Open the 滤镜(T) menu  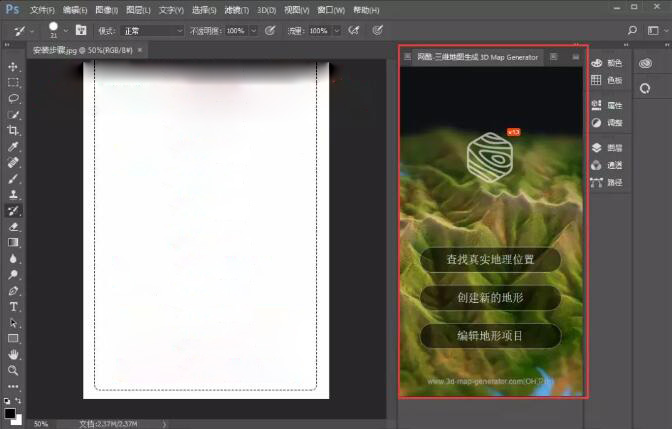point(237,10)
